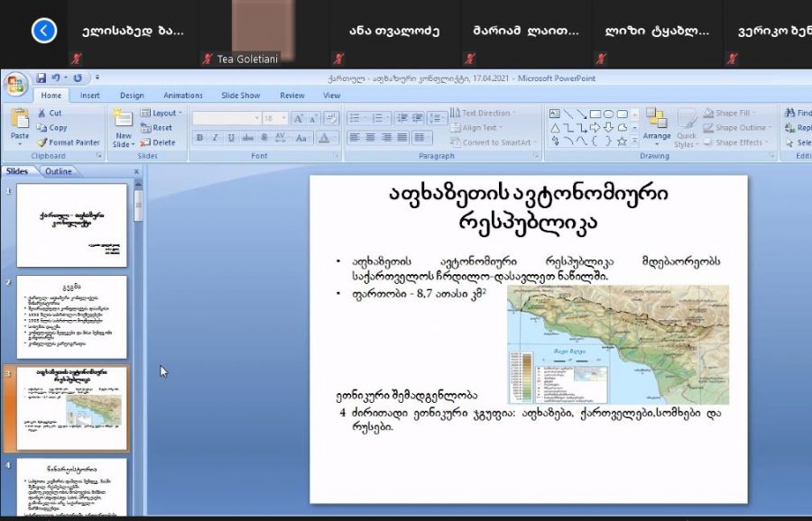Toggle Italic formatting

point(216,138)
